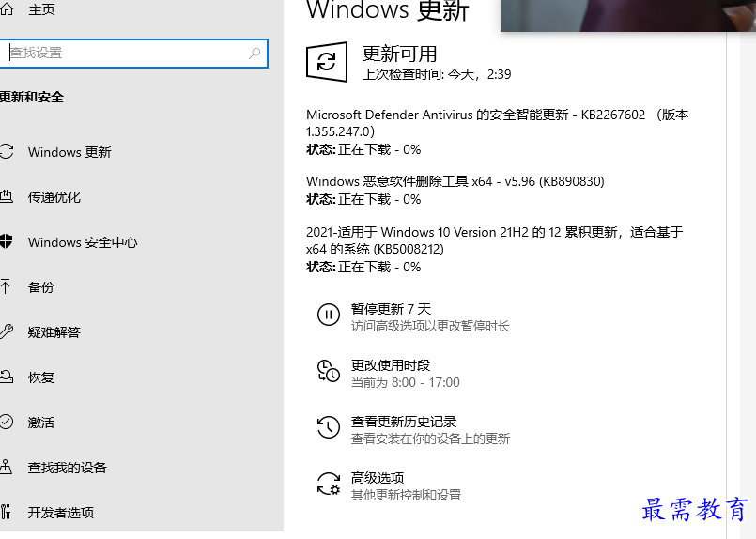
Task: Select the 恢复 sidebar entry
Action: tap(41, 377)
